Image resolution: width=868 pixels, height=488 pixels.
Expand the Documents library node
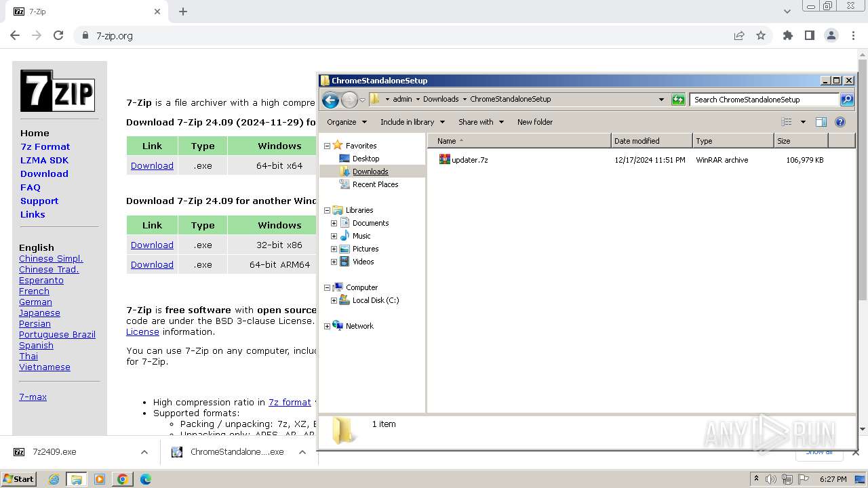coord(334,223)
